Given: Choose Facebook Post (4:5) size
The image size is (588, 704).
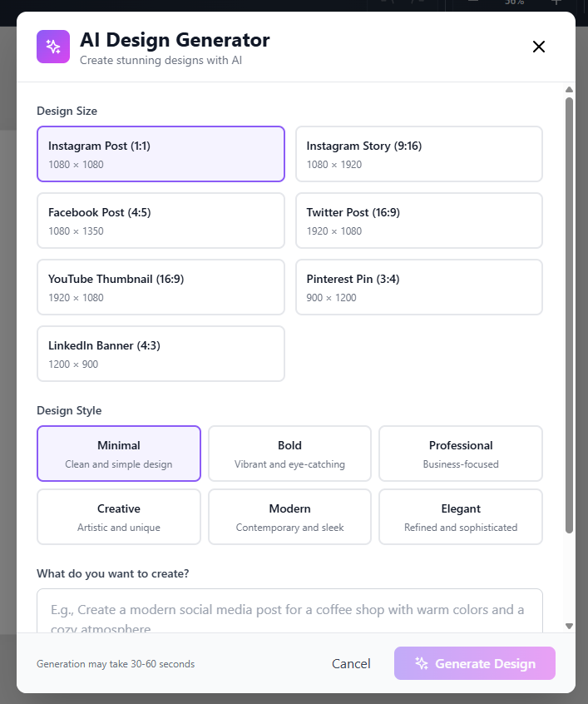Looking at the screenshot, I should coord(161,221).
